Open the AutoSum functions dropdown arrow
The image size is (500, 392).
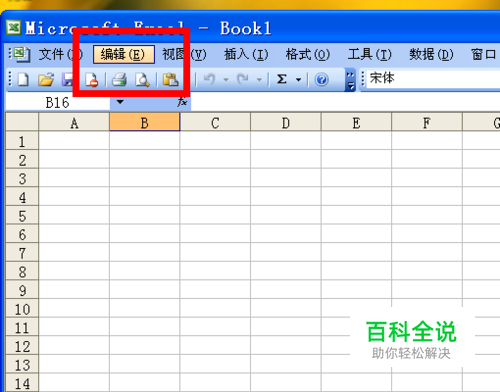(x=298, y=80)
